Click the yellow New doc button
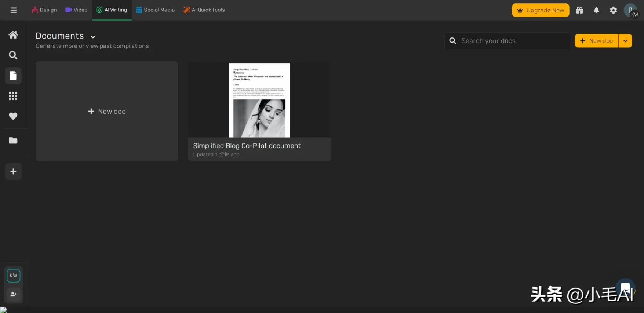The height and width of the screenshot is (313, 644). point(596,41)
